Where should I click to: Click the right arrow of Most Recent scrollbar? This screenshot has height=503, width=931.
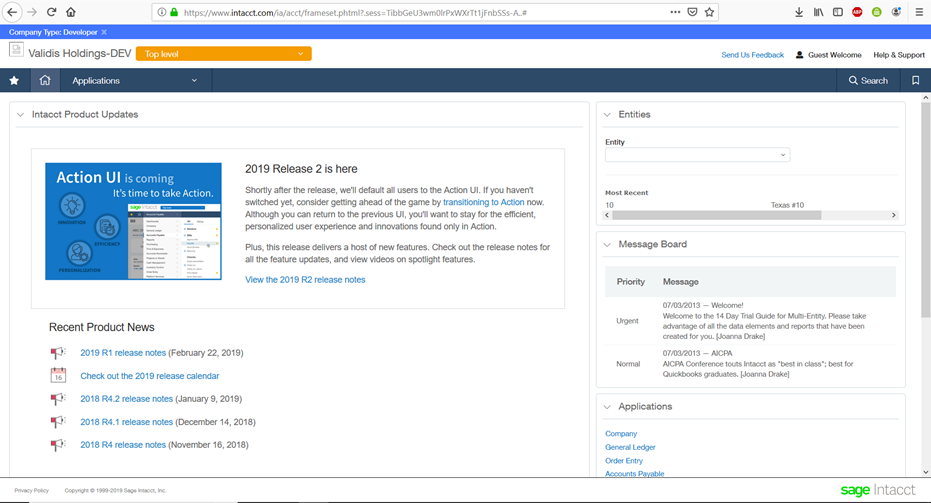(894, 215)
